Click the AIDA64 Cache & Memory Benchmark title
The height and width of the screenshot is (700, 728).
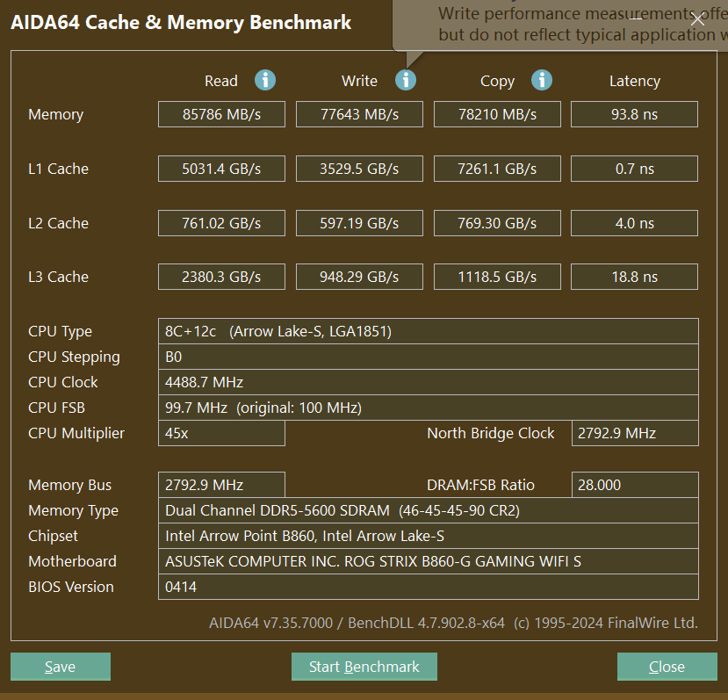pos(181,22)
